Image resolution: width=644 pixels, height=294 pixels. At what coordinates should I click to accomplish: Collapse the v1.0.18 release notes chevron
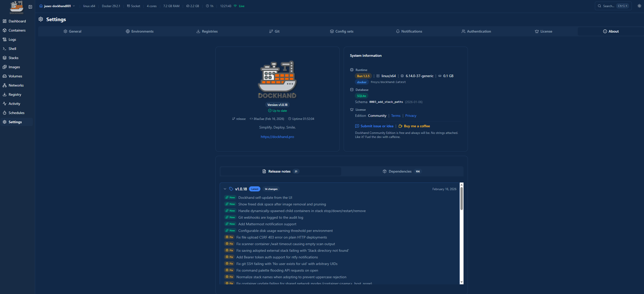[225, 189]
